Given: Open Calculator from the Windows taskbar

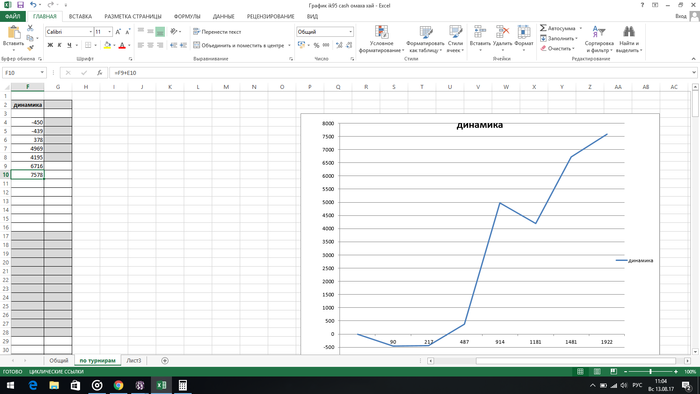Looking at the screenshot, I should (x=183, y=385).
